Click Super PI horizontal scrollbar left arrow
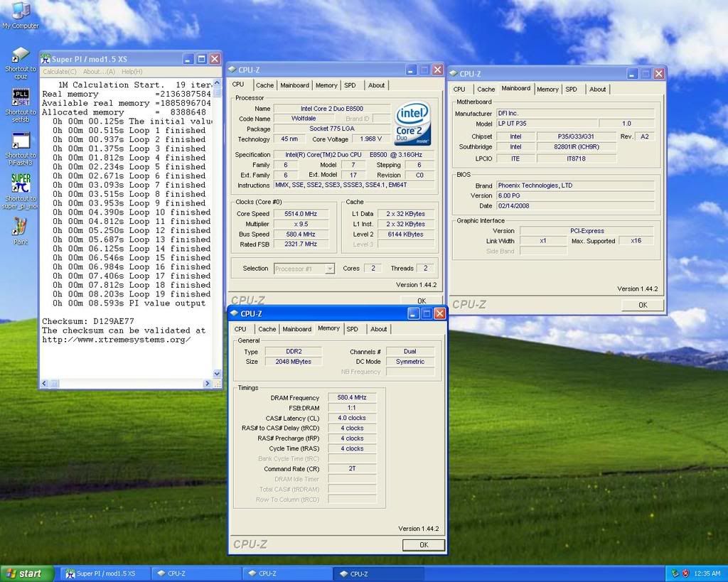The width and height of the screenshot is (728, 582). 44,383
